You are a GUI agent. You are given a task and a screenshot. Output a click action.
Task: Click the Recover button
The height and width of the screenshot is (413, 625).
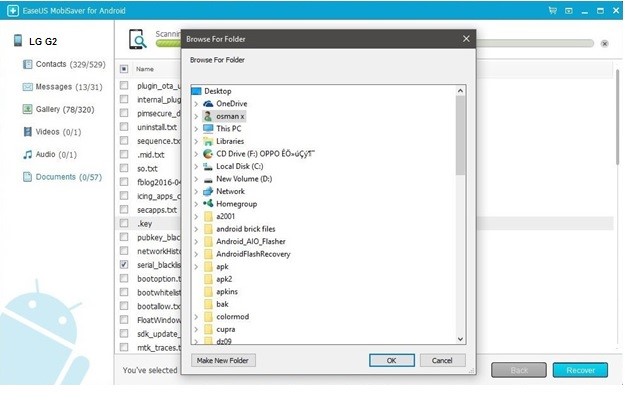[x=580, y=370]
